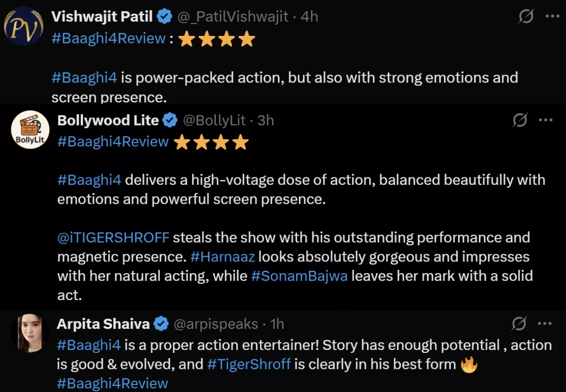Open the @arpispeaks handle

(216, 324)
